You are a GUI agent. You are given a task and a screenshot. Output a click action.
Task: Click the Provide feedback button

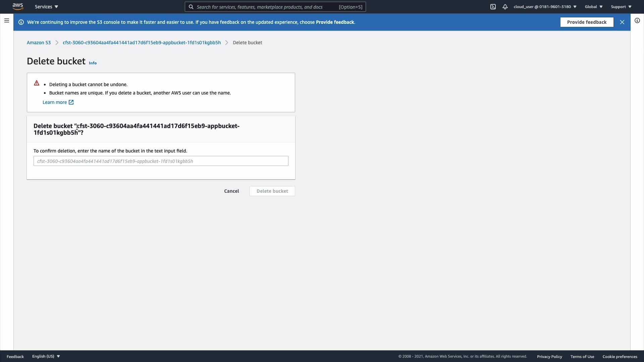pyautogui.click(x=586, y=22)
